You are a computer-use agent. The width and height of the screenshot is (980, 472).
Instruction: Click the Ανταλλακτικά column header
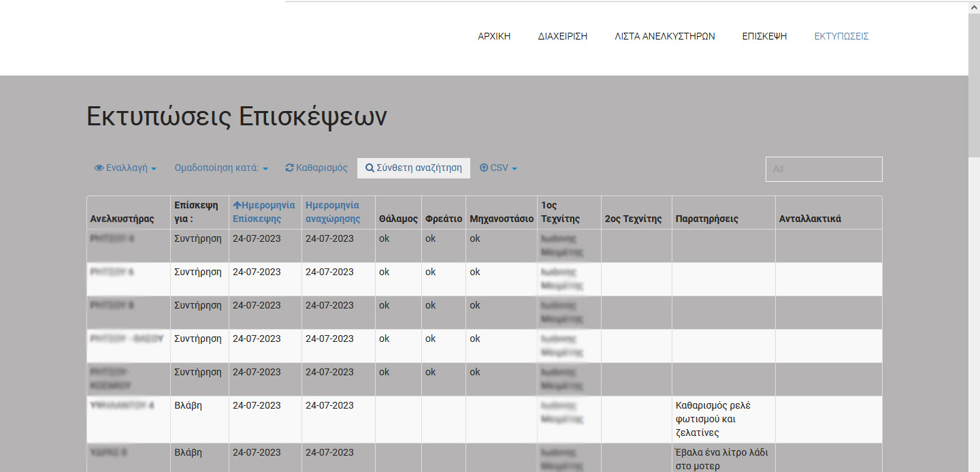810,219
